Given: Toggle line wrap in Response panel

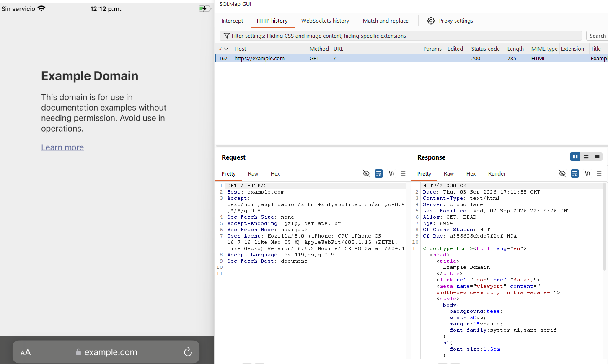Looking at the screenshot, I should click(575, 173).
